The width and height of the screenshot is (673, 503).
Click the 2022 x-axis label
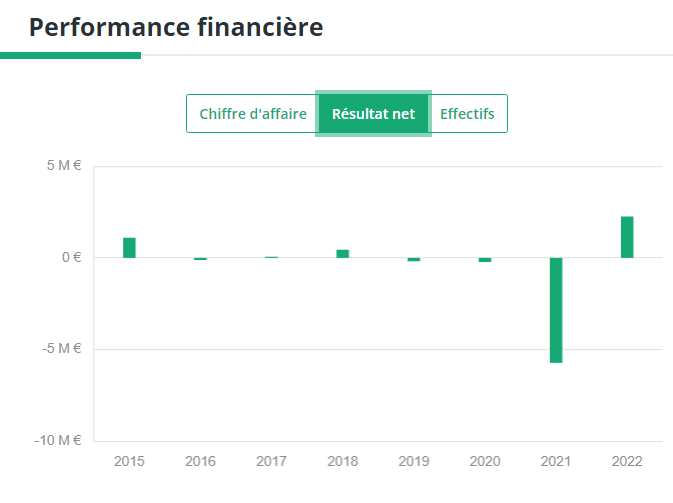point(627,461)
